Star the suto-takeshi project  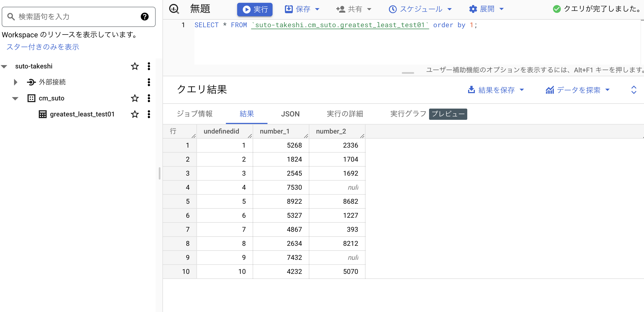tap(135, 66)
